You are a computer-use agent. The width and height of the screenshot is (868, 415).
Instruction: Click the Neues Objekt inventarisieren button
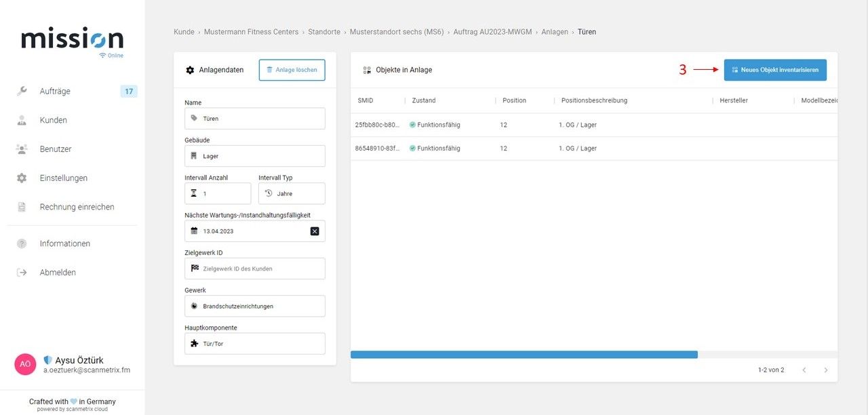coord(775,70)
